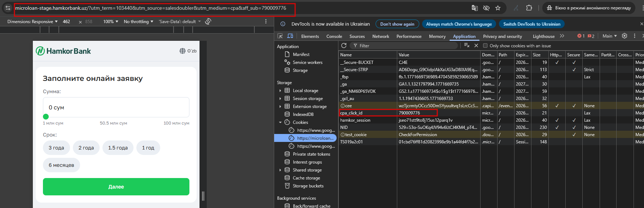Open the Dimensions Responsive dropdown
The image size is (644, 208).
32,22
